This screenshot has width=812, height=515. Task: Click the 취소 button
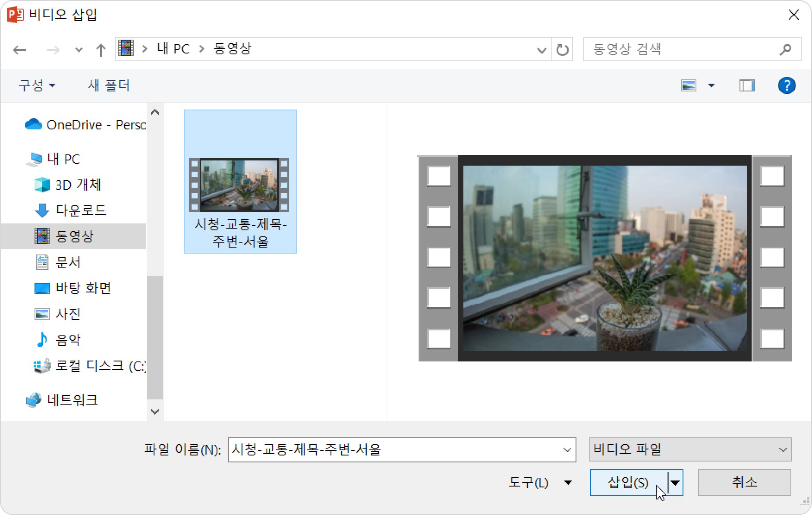click(x=744, y=483)
